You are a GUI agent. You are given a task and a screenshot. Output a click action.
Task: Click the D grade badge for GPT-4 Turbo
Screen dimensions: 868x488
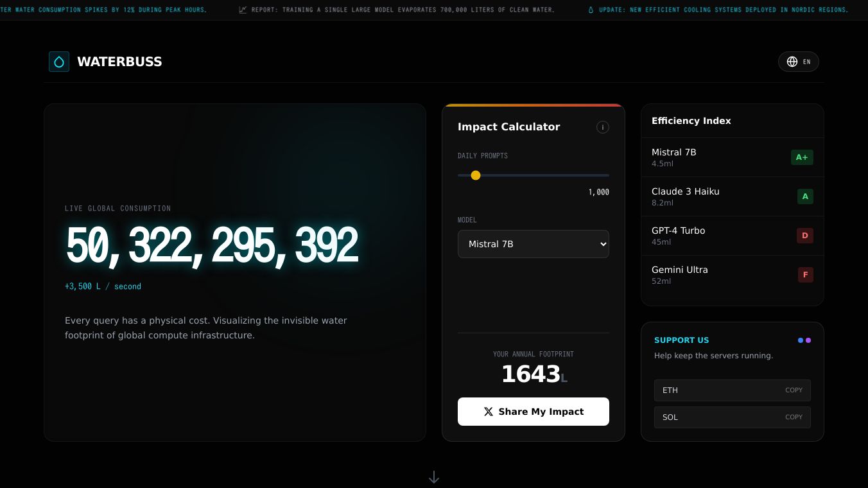(x=805, y=236)
